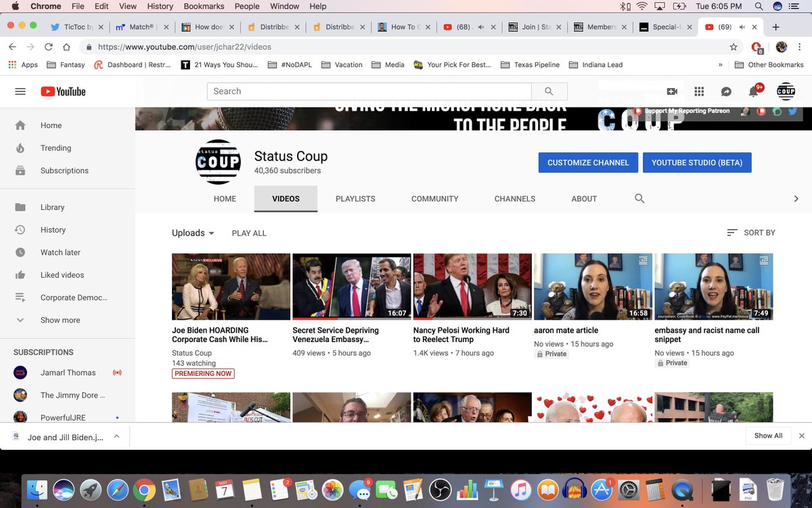This screenshot has width=812, height=508.
Task: Open Jamarl Thomas subscription
Action: click(x=68, y=373)
